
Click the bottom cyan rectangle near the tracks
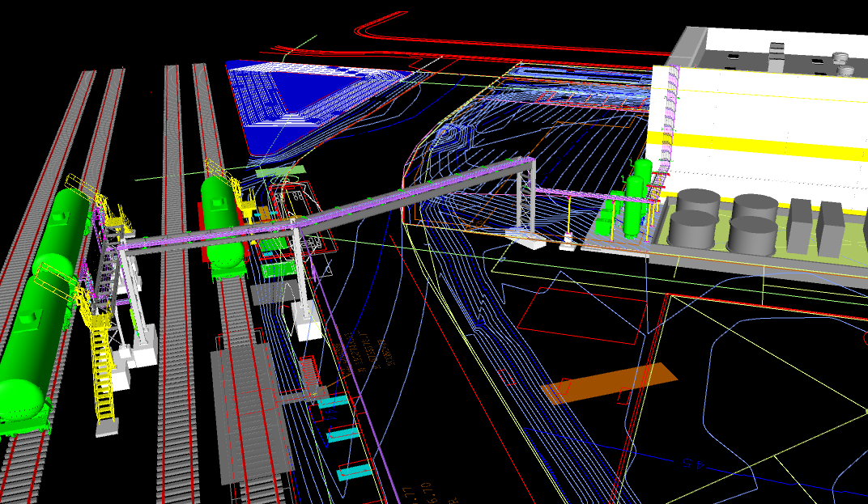click(355, 472)
